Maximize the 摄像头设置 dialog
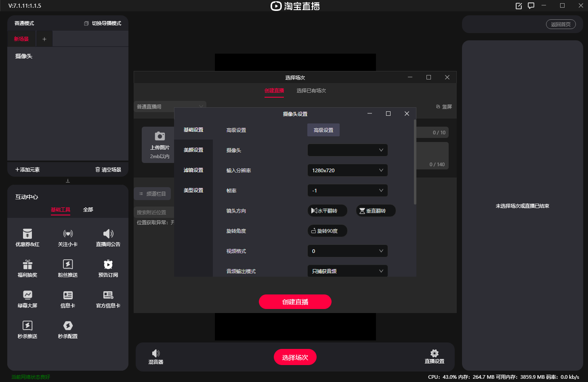Screen dimensions: 588x382 [388, 114]
